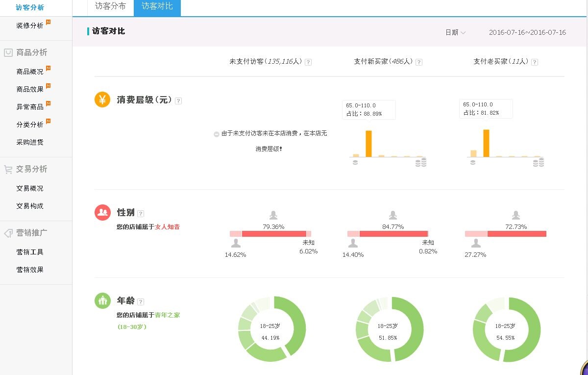Click the 商品分析 shopping bag icon
This screenshot has width=588, height=375.
click(x=8, y=52)
